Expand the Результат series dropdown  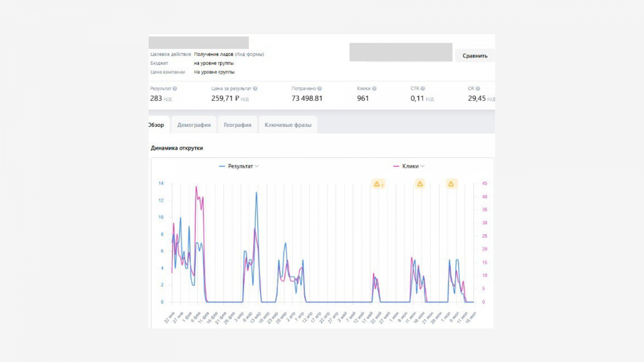tap(257, 166)
